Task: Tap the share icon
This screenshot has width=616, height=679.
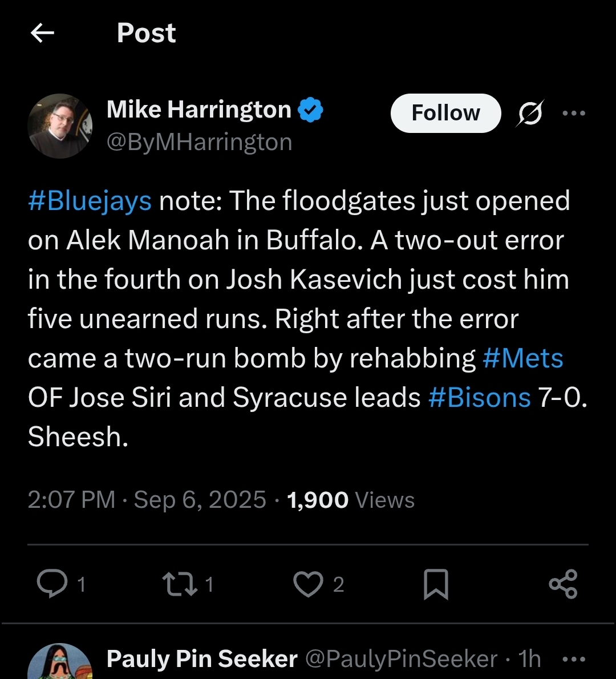Action: [563, 584]
